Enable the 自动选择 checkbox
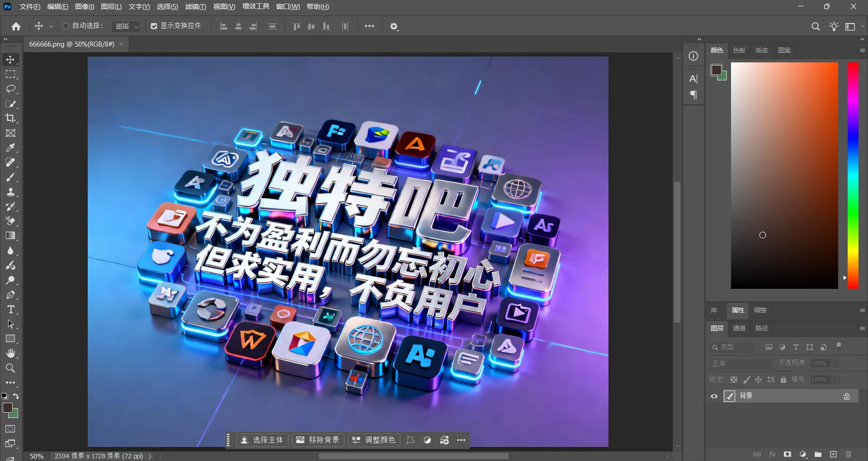 [x=66, y=26]
